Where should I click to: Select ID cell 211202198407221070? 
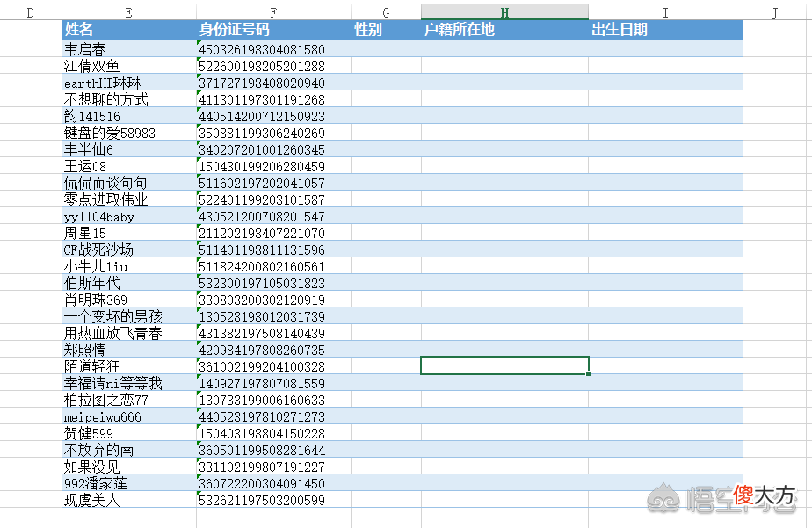(x=273, y=233)
